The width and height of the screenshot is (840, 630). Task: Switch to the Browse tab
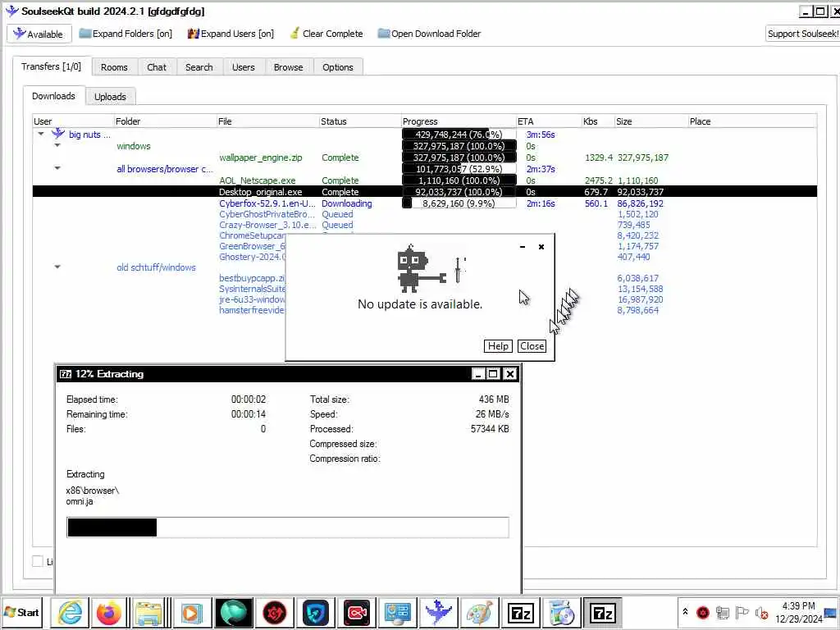(288, 67)
